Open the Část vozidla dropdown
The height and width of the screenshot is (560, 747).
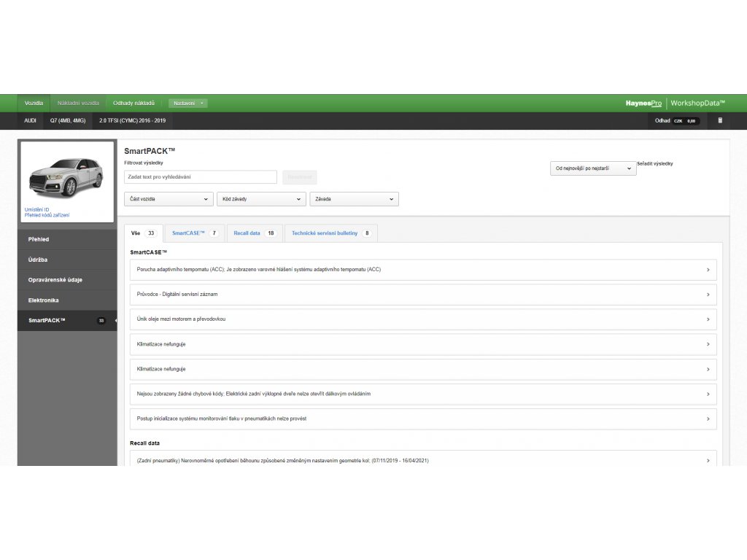click(x=169, y=199)
